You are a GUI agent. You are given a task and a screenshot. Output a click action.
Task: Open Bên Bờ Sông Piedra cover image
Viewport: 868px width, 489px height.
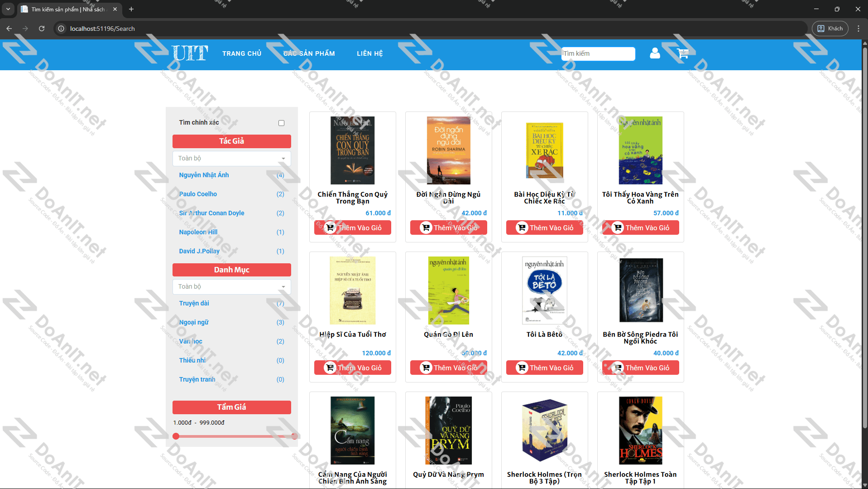pos(641,290)
